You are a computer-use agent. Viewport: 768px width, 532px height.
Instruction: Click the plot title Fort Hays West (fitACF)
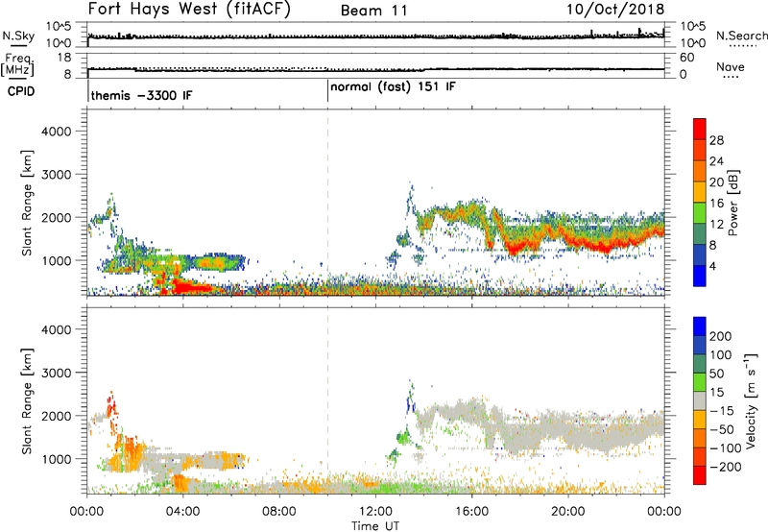[189, 9]
